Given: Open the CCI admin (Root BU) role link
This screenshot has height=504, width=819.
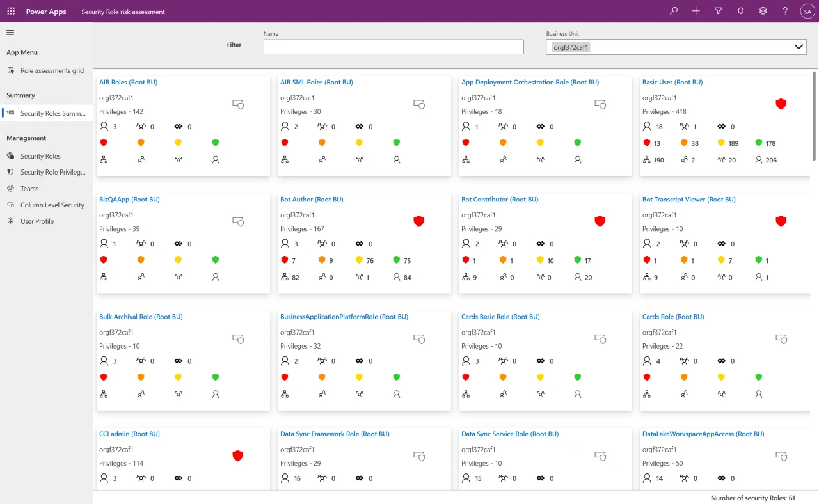Looking at the screenshot, I should pyautogui.click(x=129, y=434).
